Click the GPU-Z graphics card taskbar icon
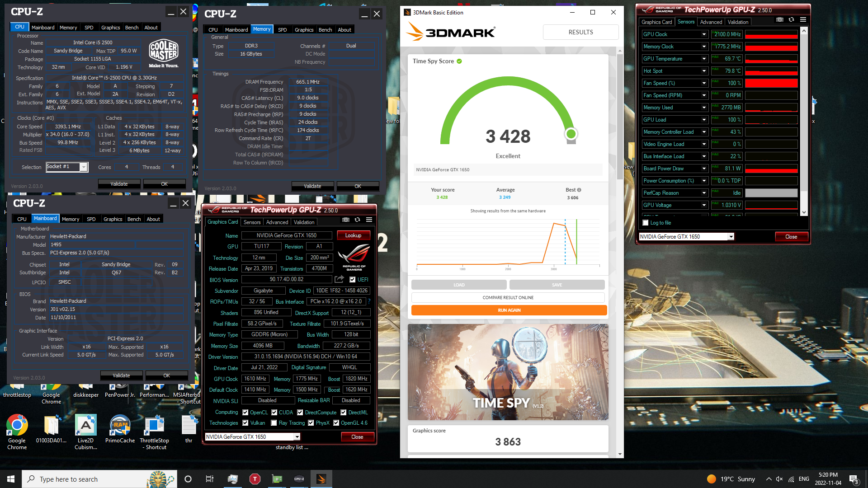The image size is (868, 488). (x=277, y=479)
